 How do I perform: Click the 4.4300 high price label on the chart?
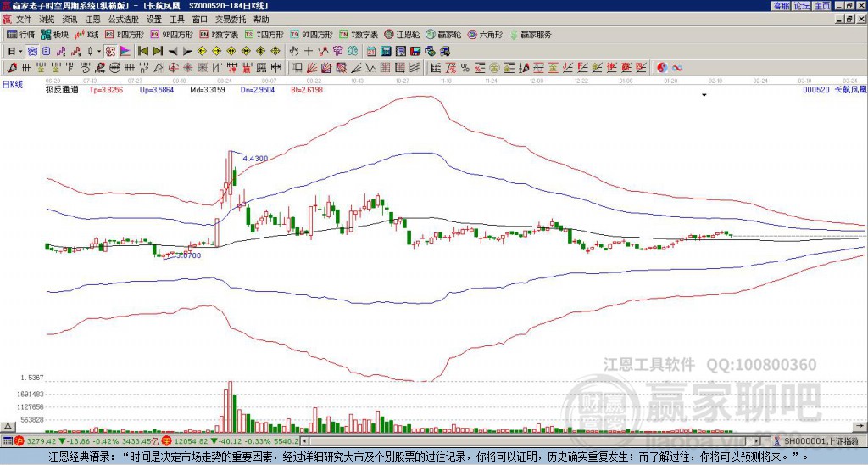255,159
